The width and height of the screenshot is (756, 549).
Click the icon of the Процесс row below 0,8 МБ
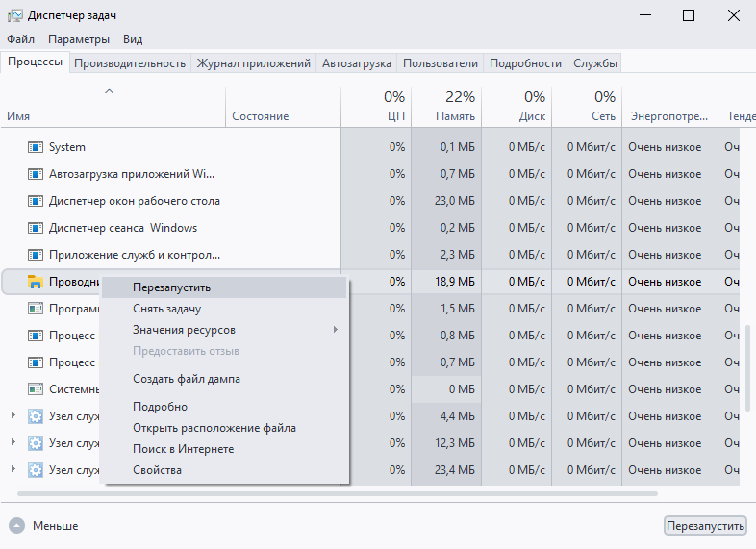coord(36,362)
